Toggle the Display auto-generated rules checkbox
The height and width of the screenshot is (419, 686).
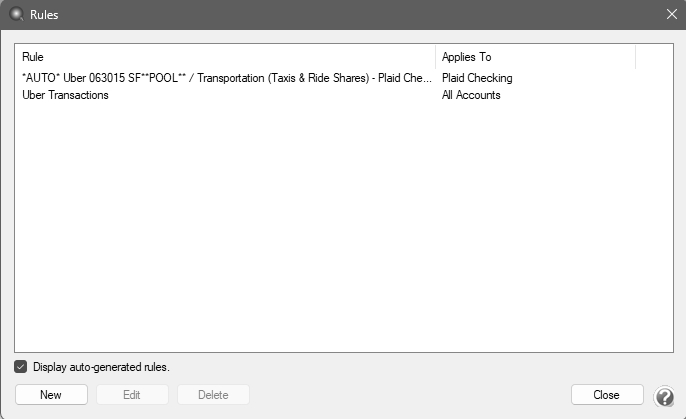(21, 367)
